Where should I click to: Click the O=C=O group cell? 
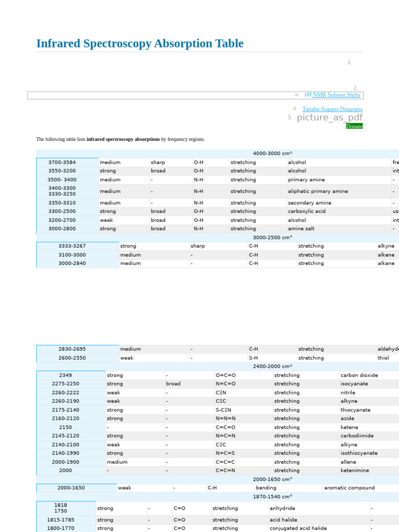pyautogui.click(x=244, y=375)
